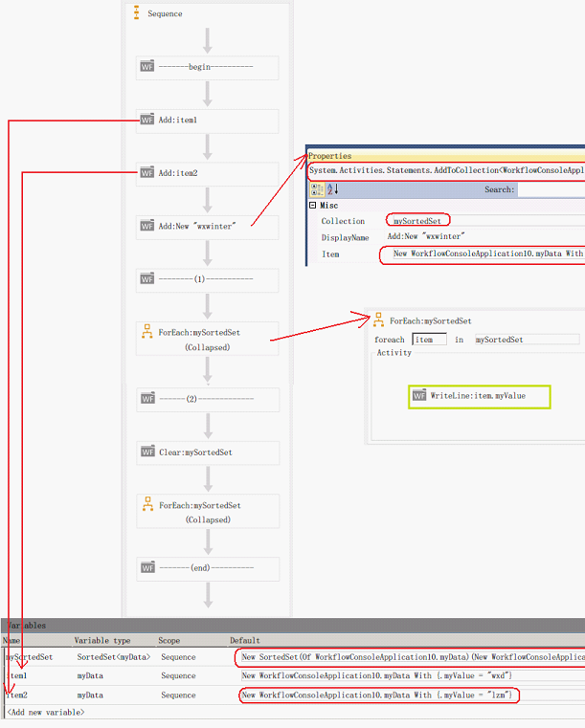Click <Add new variable> row
This screenshot has height=728, width=585.
46,712
